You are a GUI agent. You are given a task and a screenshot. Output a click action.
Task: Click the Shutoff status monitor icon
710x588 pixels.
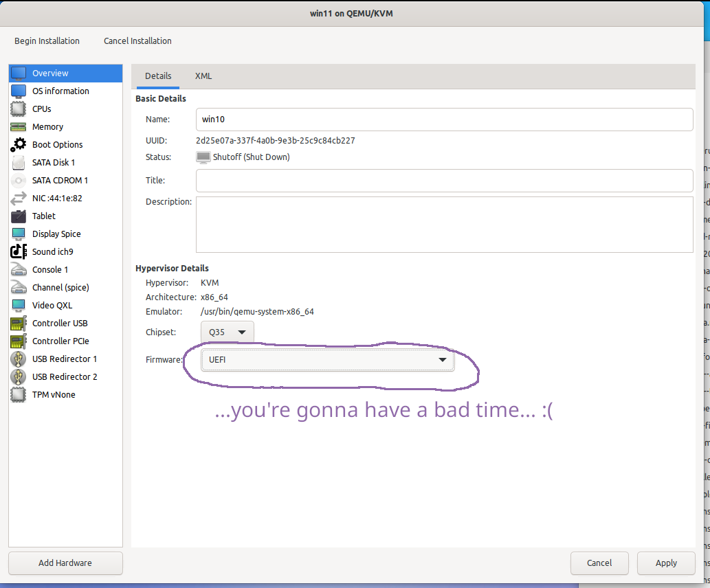pyautogui.click(x=203, y=157)
